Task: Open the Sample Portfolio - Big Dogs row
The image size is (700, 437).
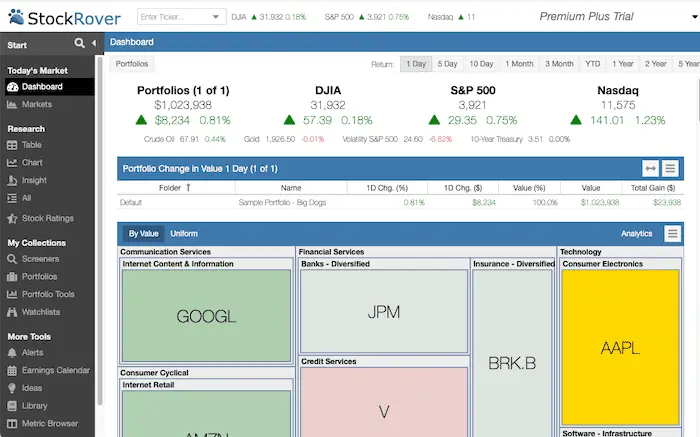Action: click(400, 203)
